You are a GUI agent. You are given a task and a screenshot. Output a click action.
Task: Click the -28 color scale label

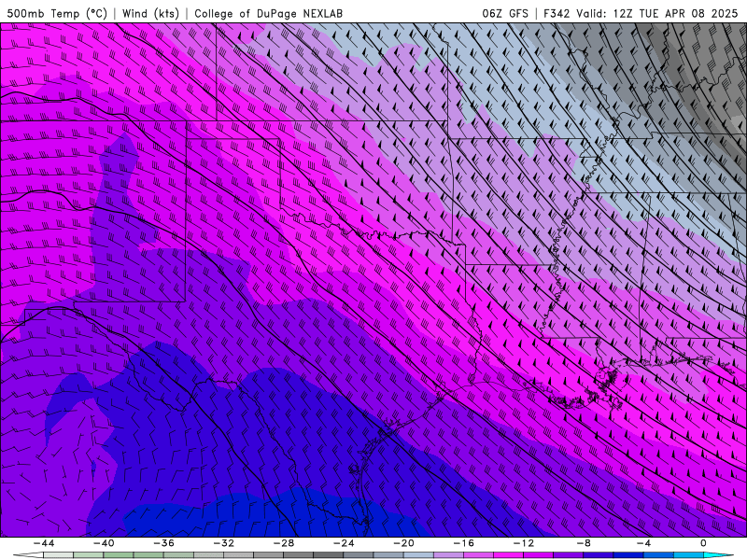pos(284,543)
